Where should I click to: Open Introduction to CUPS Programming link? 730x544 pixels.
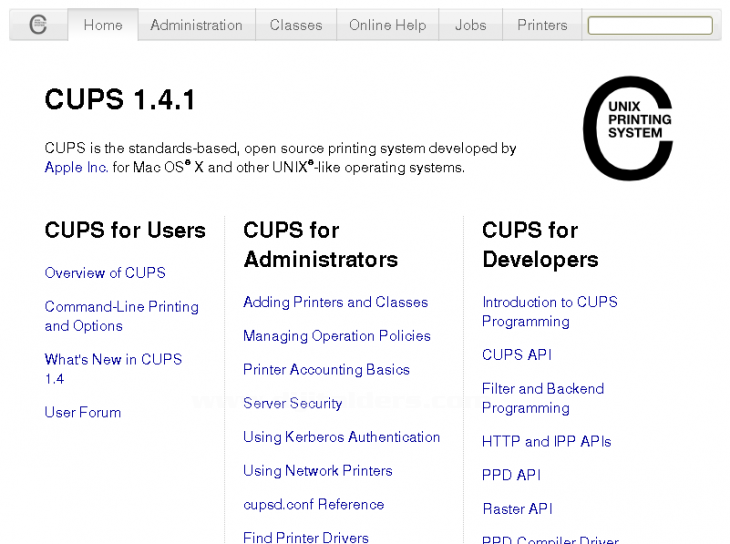click(550, 312)
